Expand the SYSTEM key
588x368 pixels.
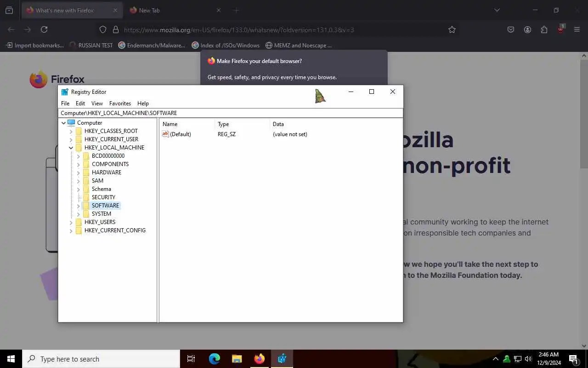coord(78,214)
